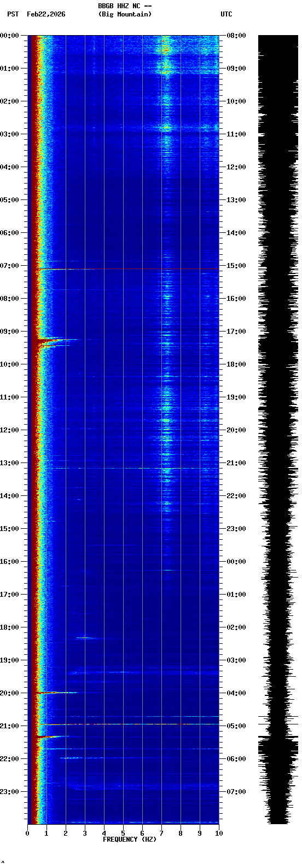Viewport: 302px width, 868px height.
Task: Select the '(Big Mountain)' station name
Action: (x=125, y=14)
